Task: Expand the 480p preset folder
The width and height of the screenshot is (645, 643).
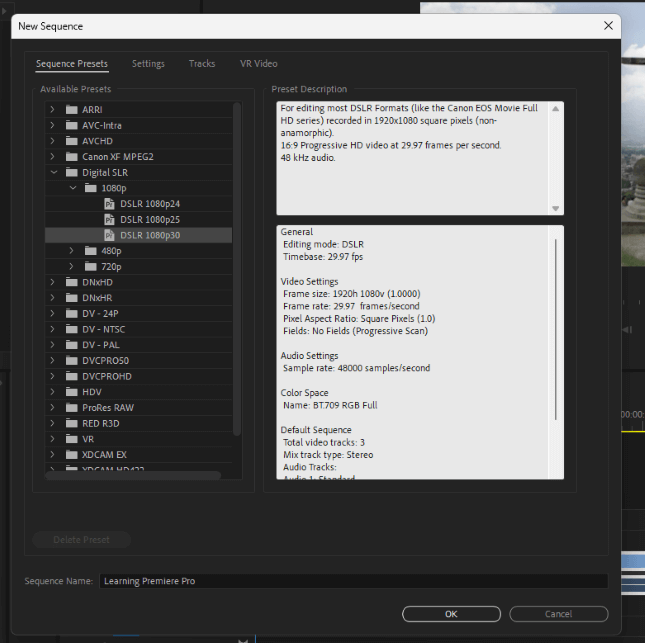Action: pos(71,251)
